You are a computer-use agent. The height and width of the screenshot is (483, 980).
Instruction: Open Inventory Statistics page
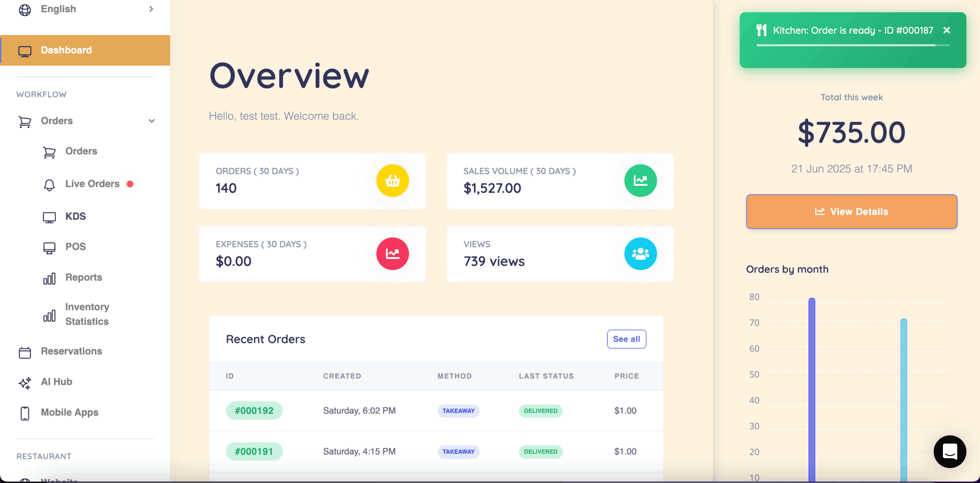[87, 314]
